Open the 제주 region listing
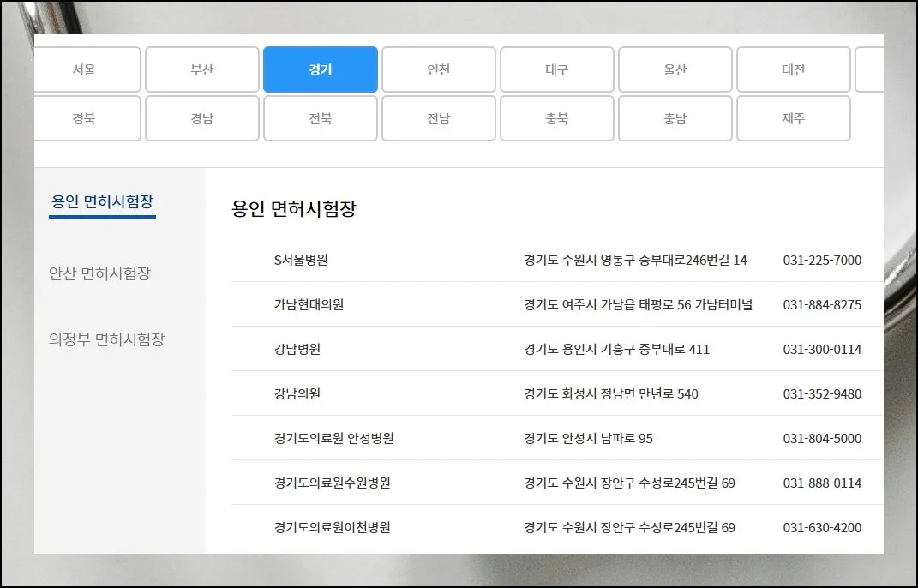The image size is (918, 588). (x=794, y=118)
